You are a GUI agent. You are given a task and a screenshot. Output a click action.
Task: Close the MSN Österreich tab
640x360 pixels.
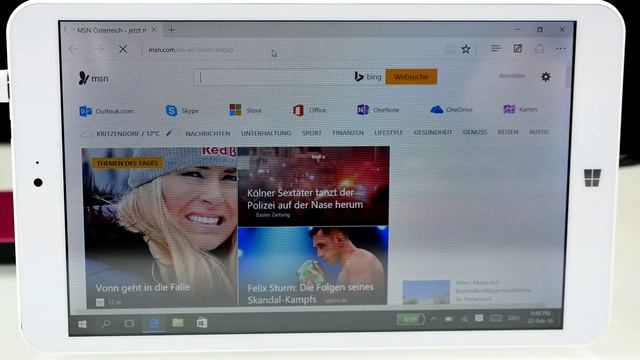pos(154,30)
